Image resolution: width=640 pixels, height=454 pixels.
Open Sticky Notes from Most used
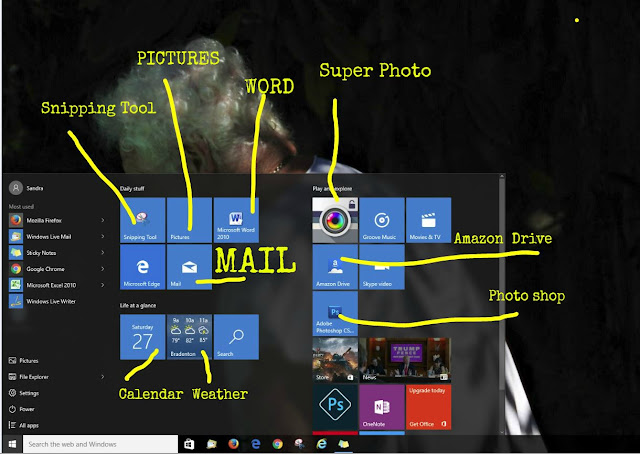coord(57,253)
